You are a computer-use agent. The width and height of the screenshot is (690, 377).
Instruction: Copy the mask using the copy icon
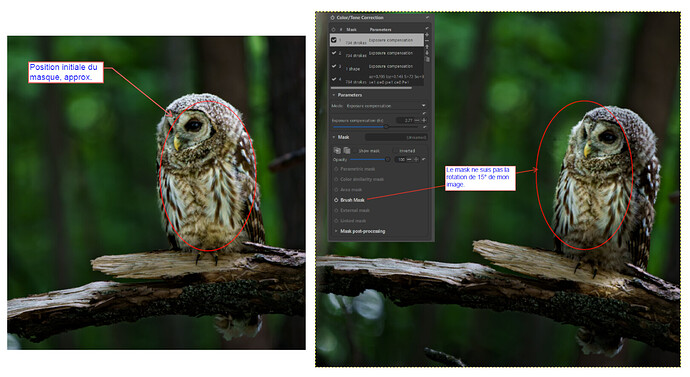(337, 150)
